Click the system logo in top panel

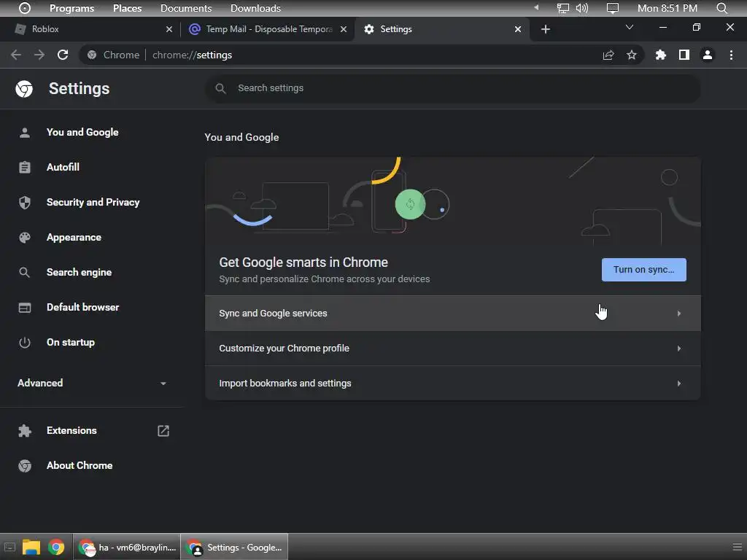click(x=25, y=8)
